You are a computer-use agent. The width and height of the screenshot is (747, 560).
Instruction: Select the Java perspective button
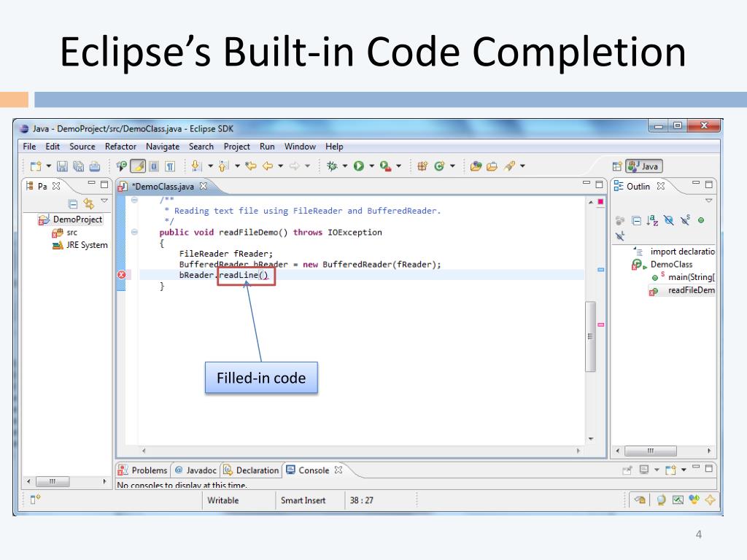[x=644, y=166]
